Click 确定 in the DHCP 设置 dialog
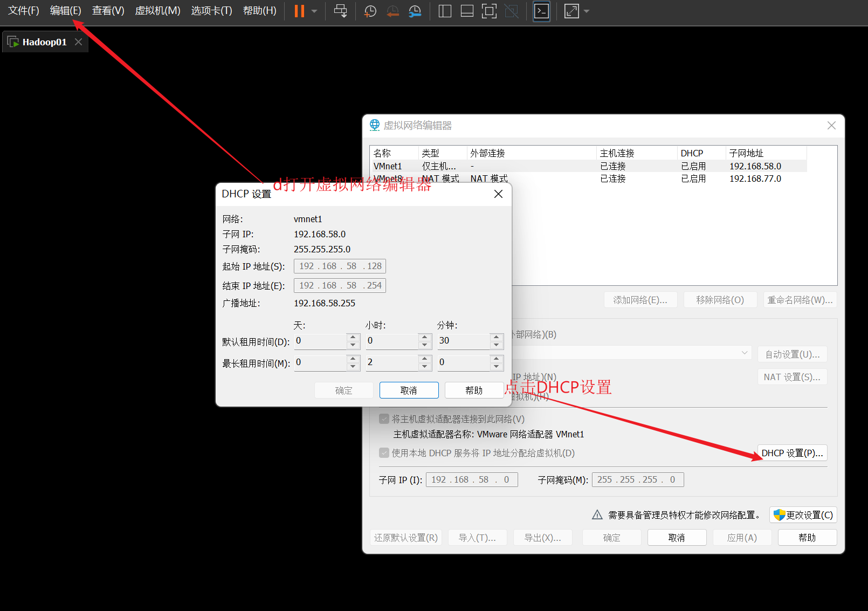The height and width of the screenshot is (611, 868). [344, 390]
